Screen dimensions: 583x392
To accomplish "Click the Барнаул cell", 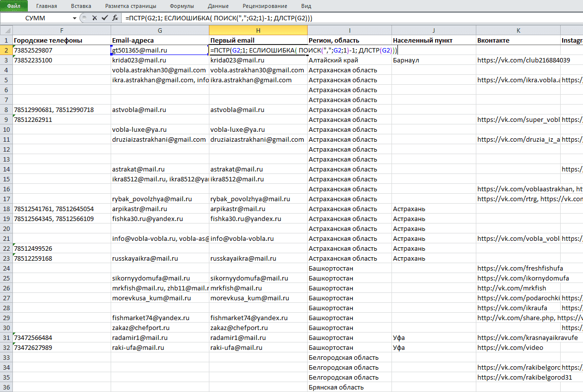I will pos(434,60).
